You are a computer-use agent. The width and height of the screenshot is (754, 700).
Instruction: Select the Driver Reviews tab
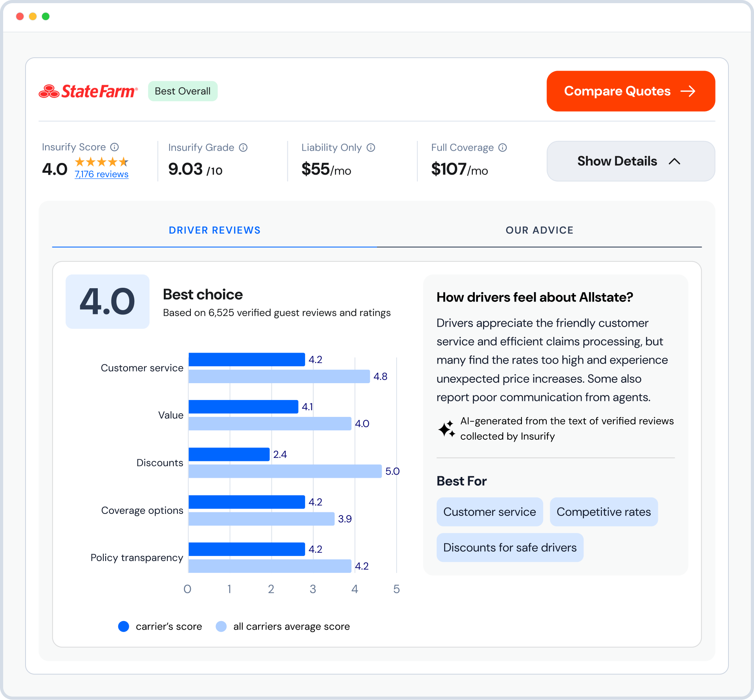(214, 230)
